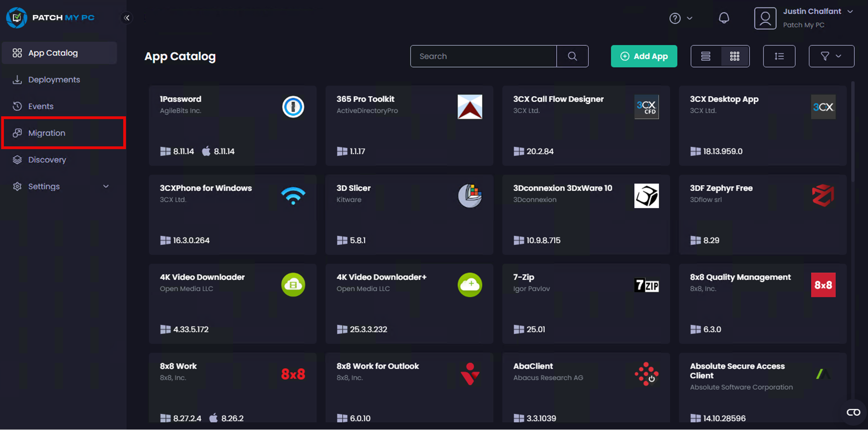The width and height of the screenshot is (868, 430).
Task: Open the filter dropdown
Action: 831,56
